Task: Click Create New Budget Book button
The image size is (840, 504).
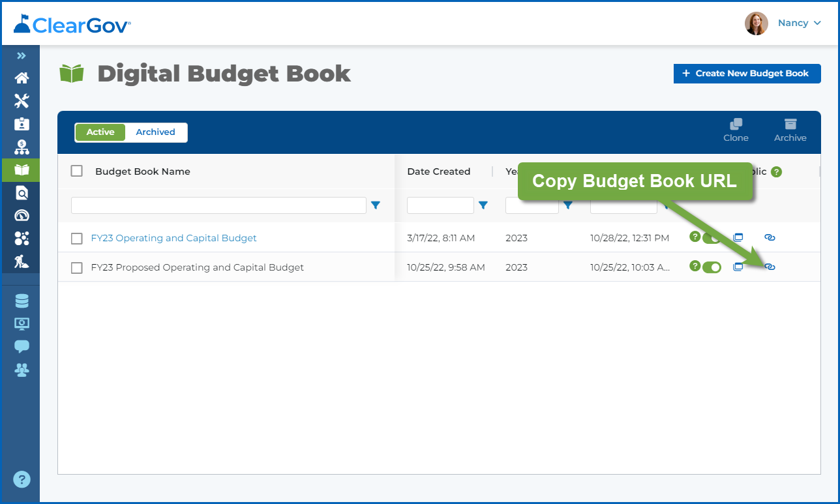Action: (x=747, y=74)
